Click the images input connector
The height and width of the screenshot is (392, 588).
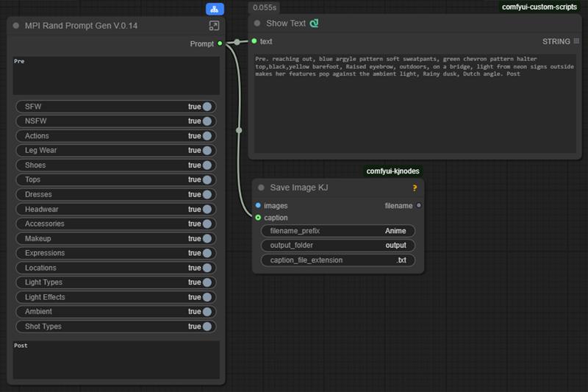pos(258,206)
